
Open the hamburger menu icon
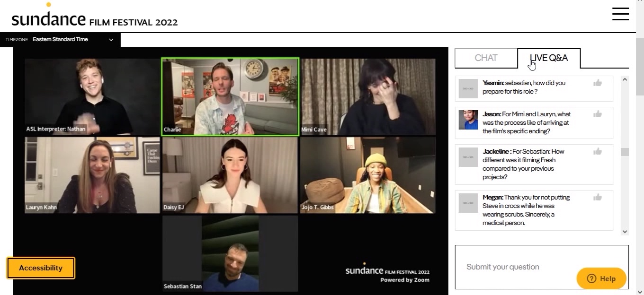(620, 14)
